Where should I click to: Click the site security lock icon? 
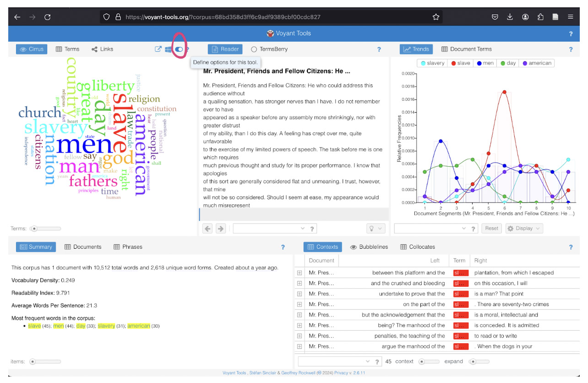pyautogui.click(x=118, y=17)
